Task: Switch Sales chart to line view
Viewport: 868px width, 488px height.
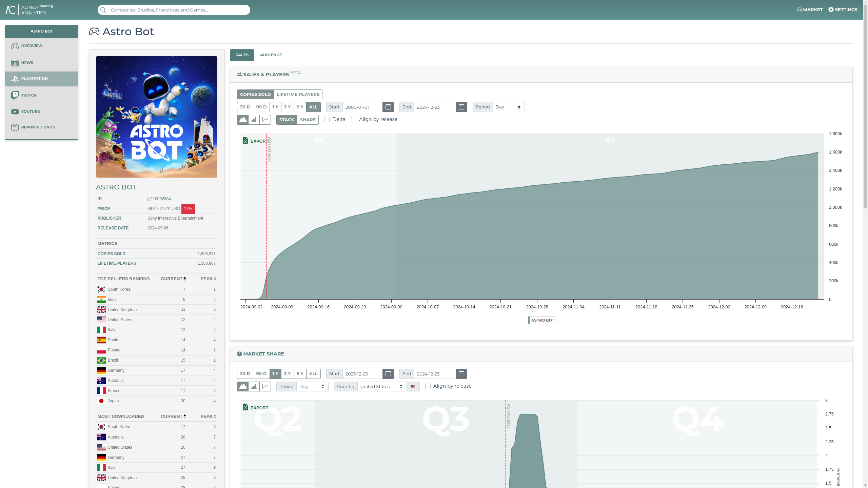Action: 265,120
